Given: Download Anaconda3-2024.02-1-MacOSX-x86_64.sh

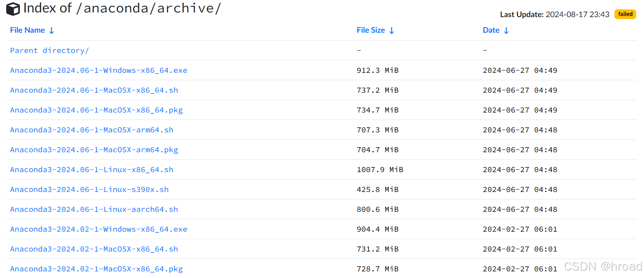Looking at the screenshot, I should point(94,249).
